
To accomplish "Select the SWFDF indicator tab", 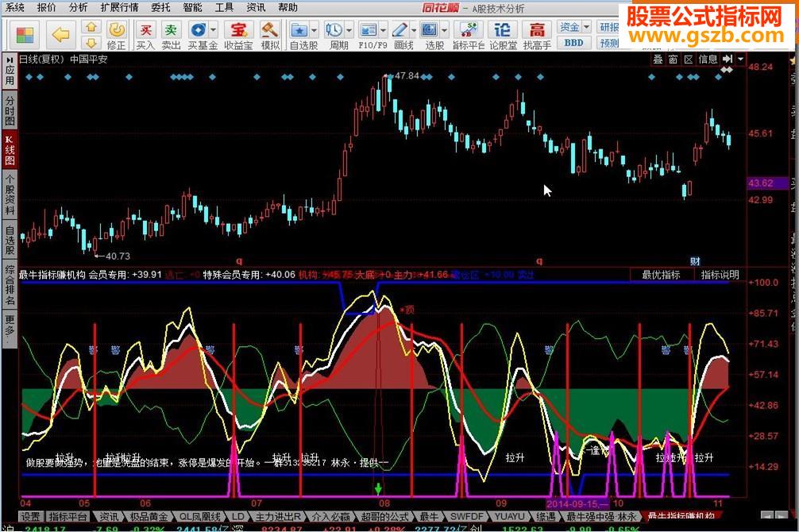I will (466, 516).
